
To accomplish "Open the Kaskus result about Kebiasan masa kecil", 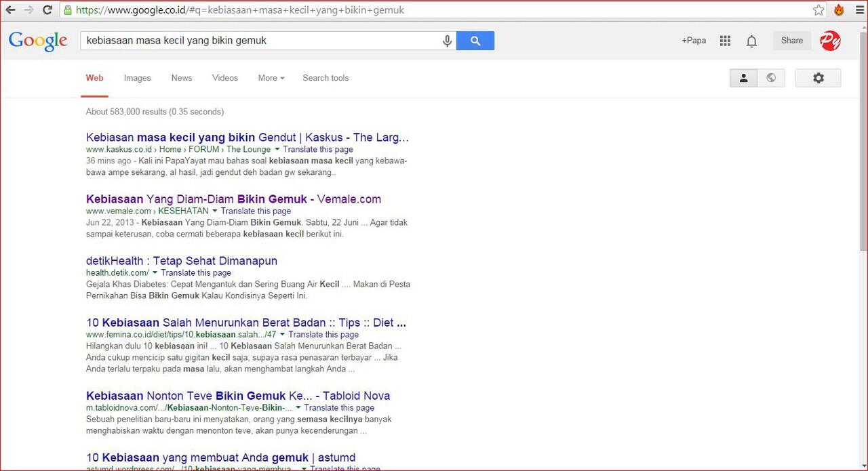I will tap(248, 138).
